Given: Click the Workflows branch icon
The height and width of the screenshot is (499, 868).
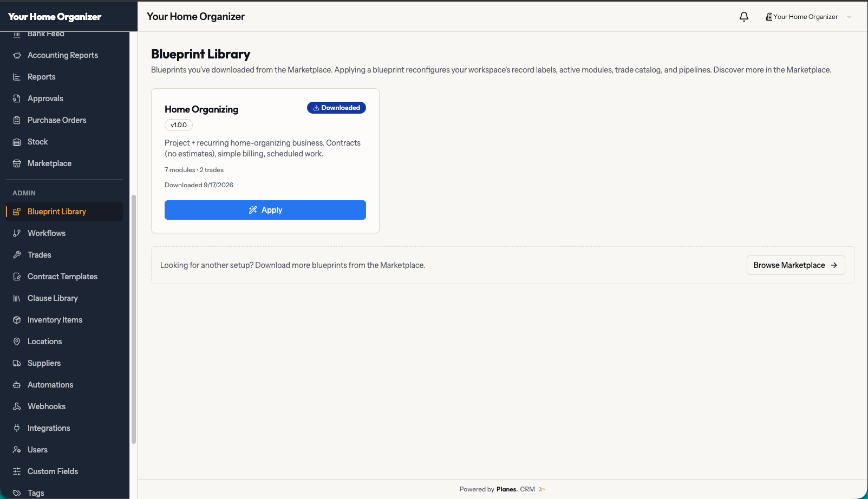Looking at the screenshot, I should coord(17,233).
